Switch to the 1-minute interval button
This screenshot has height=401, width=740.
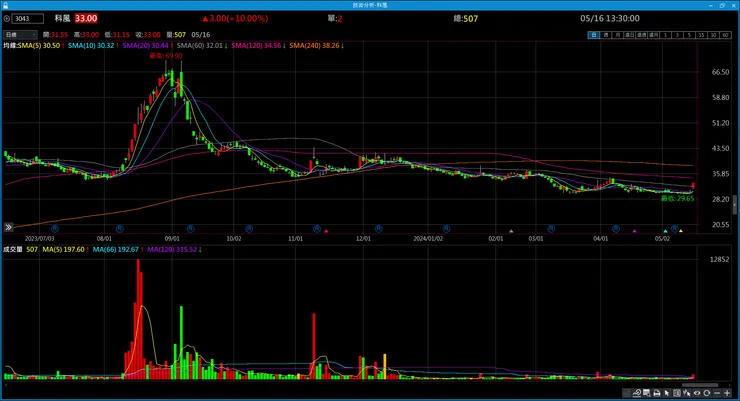click(665, 35)
